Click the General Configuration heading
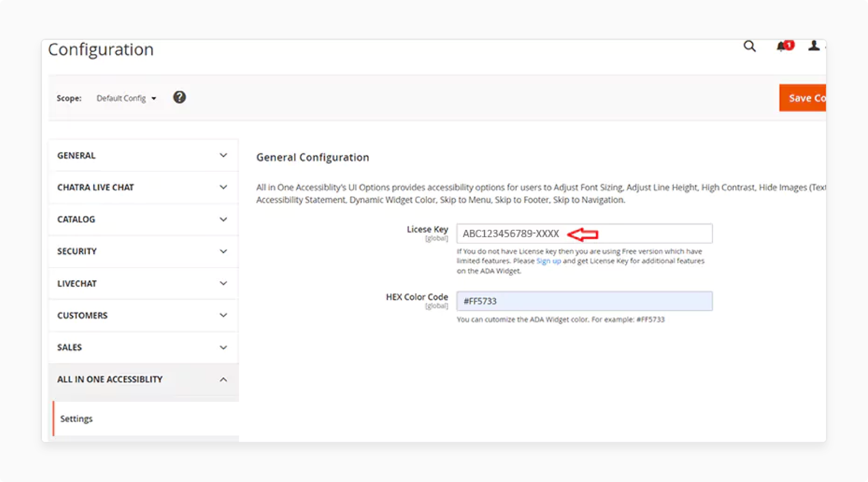 coord(313,157)
